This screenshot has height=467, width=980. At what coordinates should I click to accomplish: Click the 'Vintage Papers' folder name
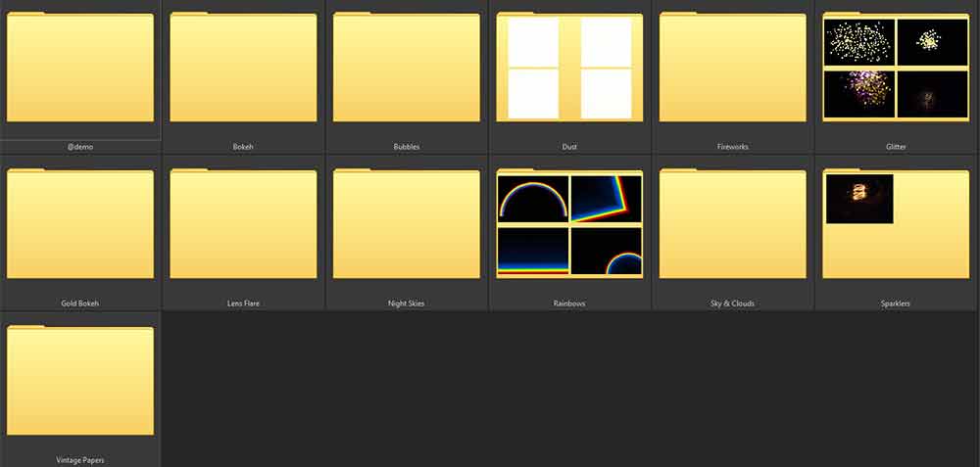click(x=80, y=460)
